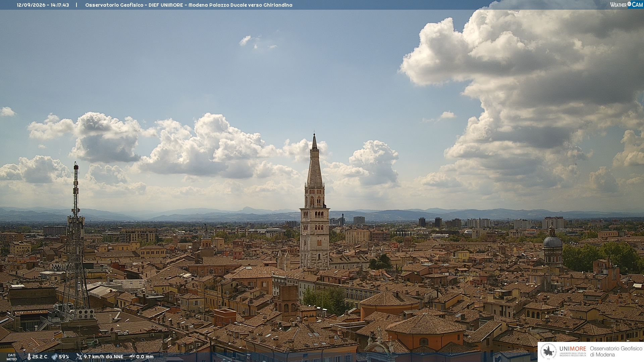Screen dimensions: 644x362
Task: Click the Ghirlandina tower spire
Action: point(315,160)
